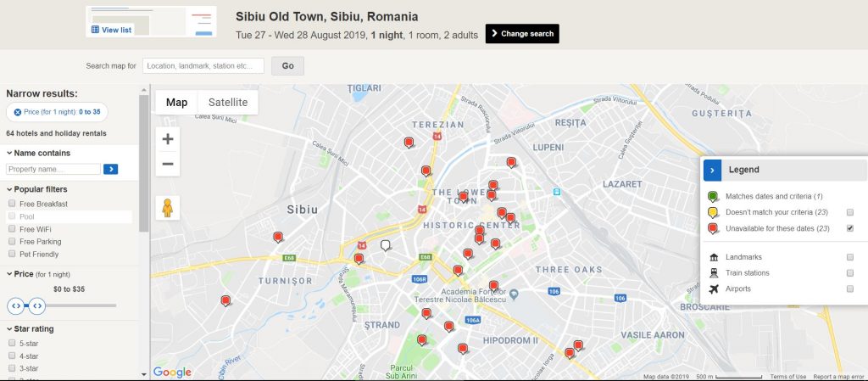Click the Search map location input field
The image size is (868, 381).
pyautogui.click(x=203, y=66)
